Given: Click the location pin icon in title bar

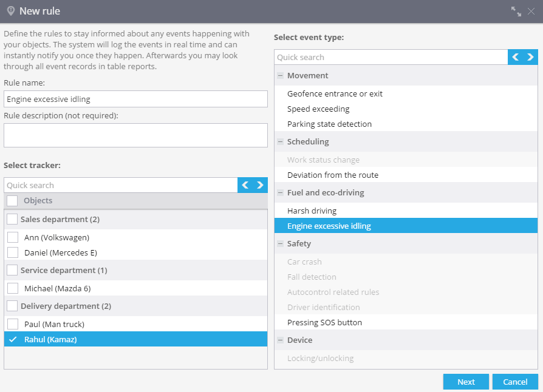Looking at the screenshot, I should (11, 11).
